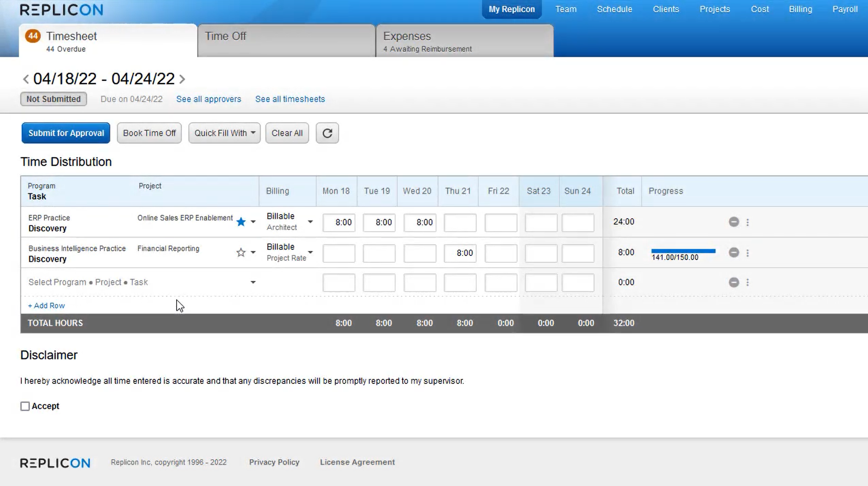
Task: Go to previous week with left arrow
Action: [26, 79]
